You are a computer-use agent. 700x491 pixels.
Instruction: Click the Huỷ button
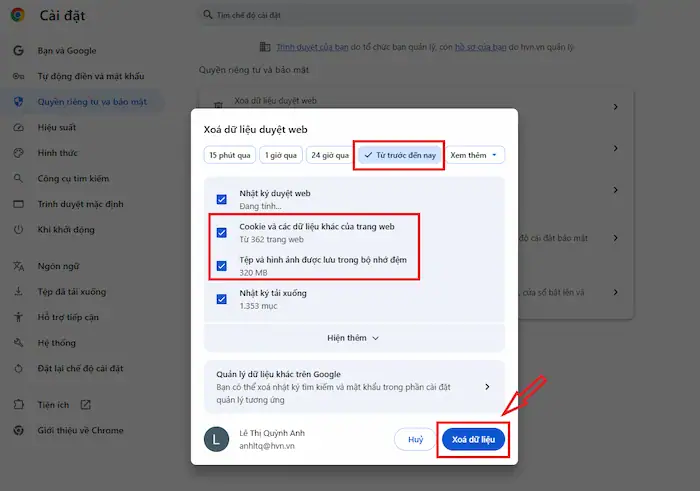[415, 439]
